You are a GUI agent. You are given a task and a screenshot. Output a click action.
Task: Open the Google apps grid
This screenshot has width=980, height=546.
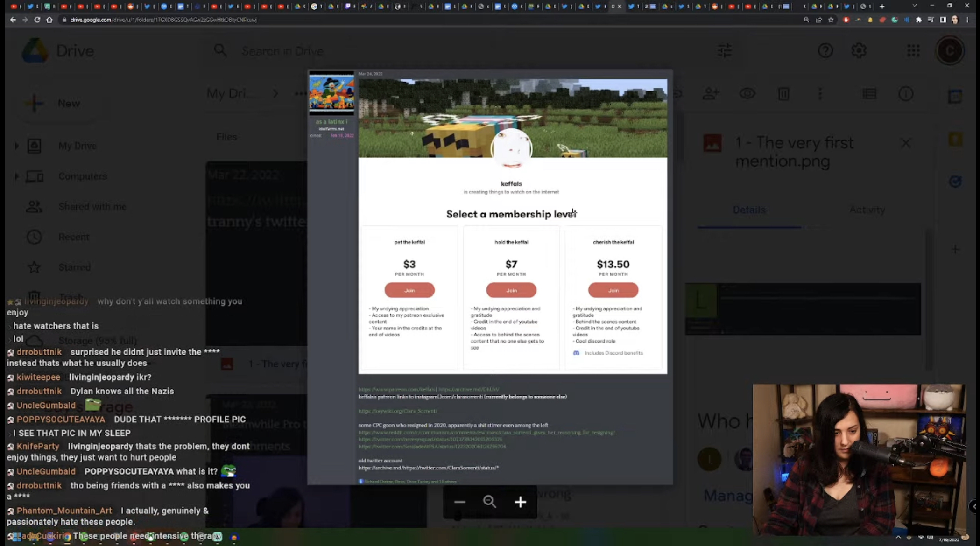913,50
